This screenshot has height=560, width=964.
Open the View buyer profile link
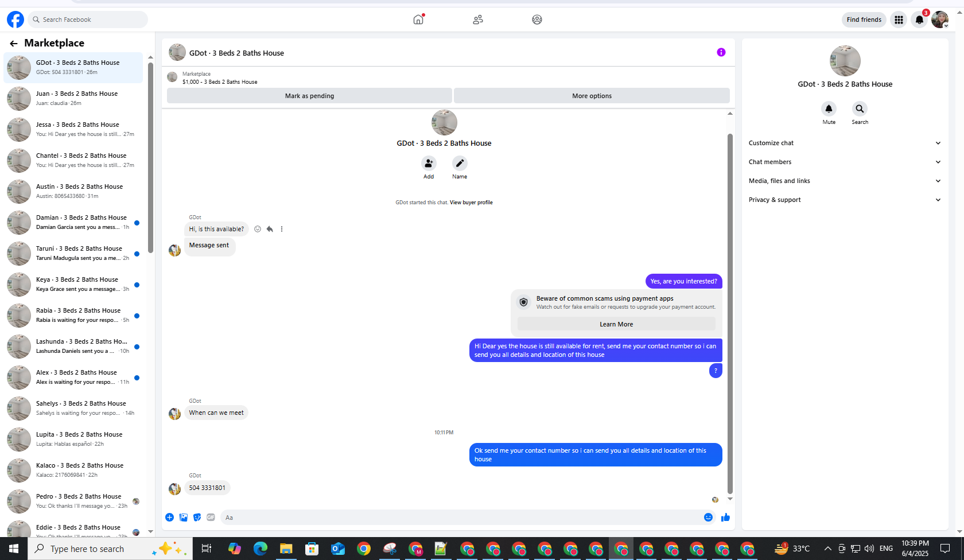click(x=471, y=203)
